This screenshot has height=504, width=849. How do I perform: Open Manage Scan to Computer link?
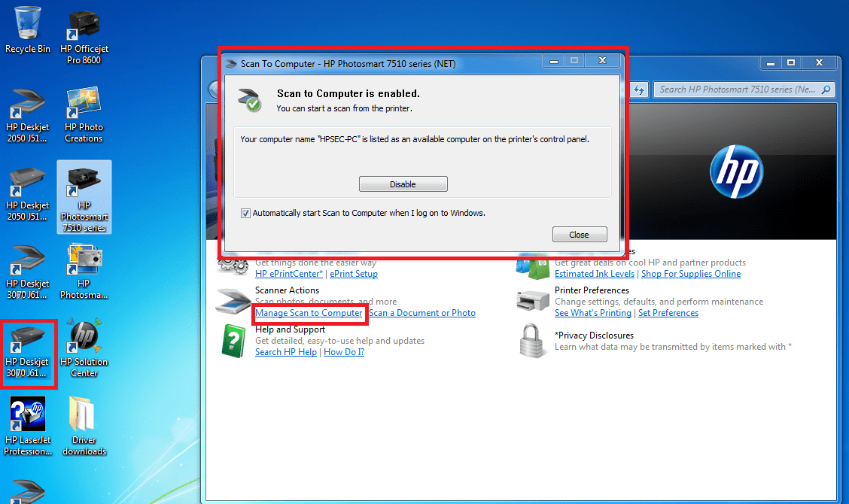(309, 313)
